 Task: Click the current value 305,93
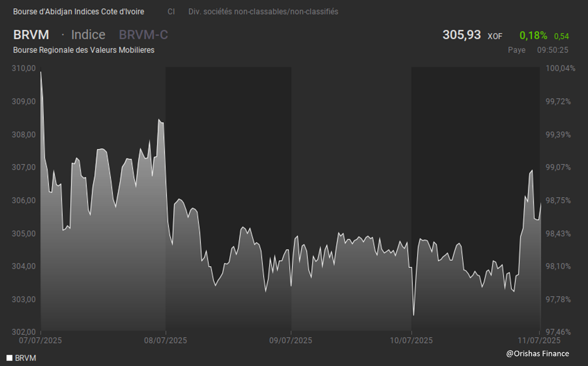[462, 35]
